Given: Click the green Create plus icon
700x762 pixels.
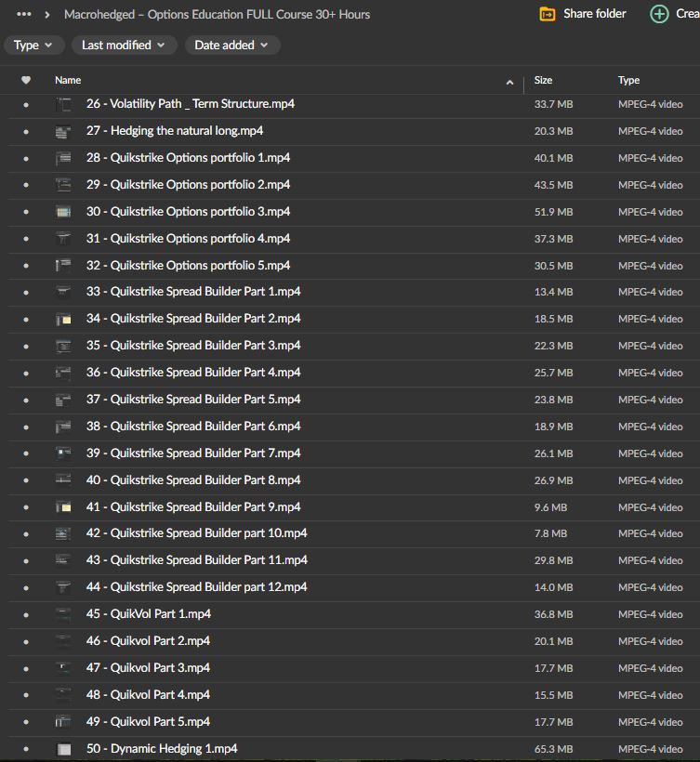Looking at the screenshot, I should coord(659,14).
